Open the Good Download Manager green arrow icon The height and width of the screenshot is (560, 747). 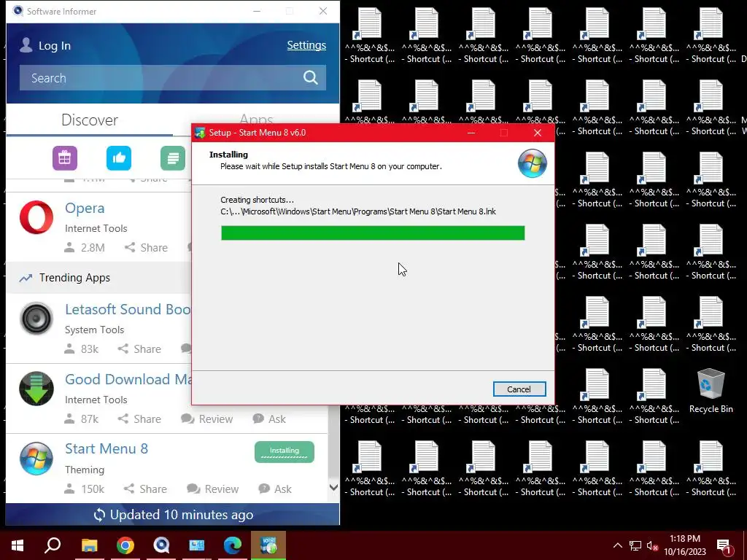click(x=36, y=389)
